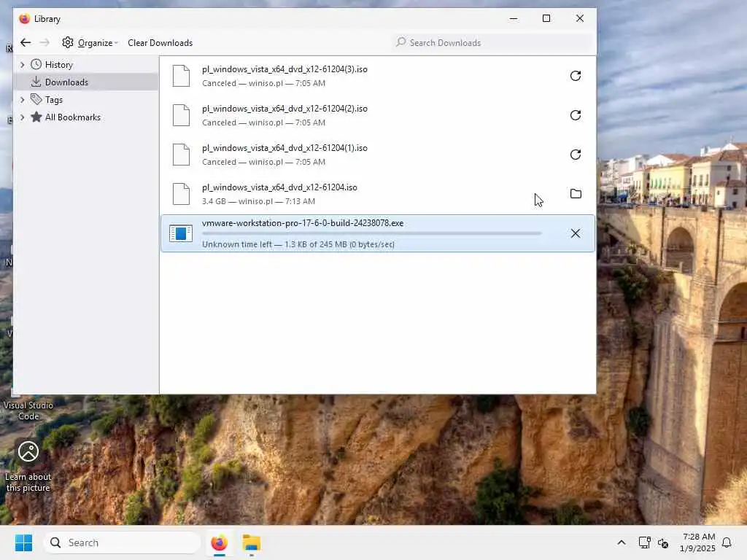Click the muted volume tray icon

(663, 542)
